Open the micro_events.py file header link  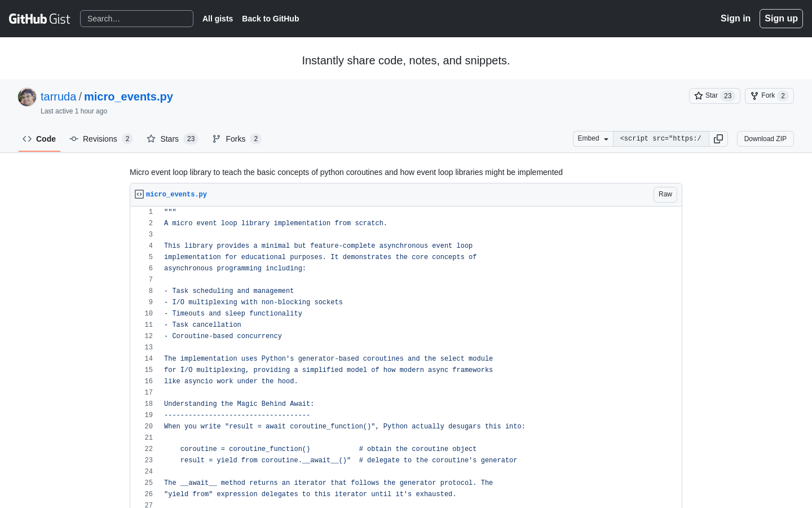pos(176,194)
